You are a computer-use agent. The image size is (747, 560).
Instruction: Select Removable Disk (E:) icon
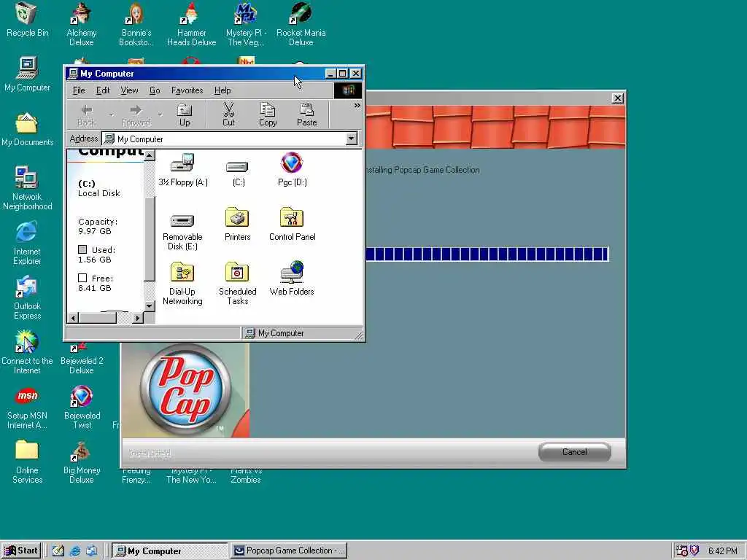tap(182, 231)
